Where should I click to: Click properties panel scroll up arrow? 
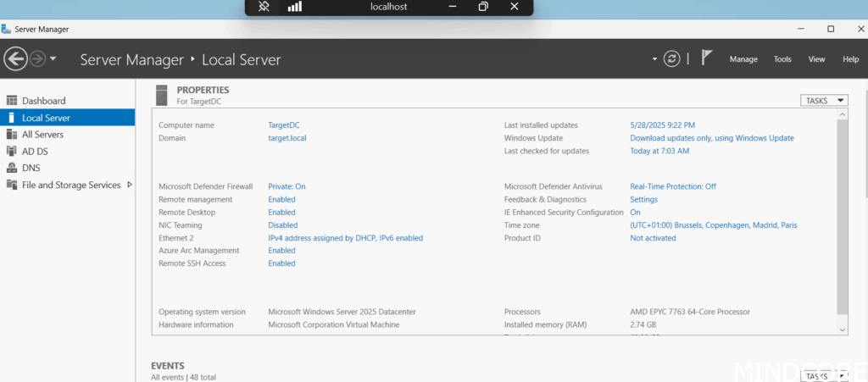842,114
